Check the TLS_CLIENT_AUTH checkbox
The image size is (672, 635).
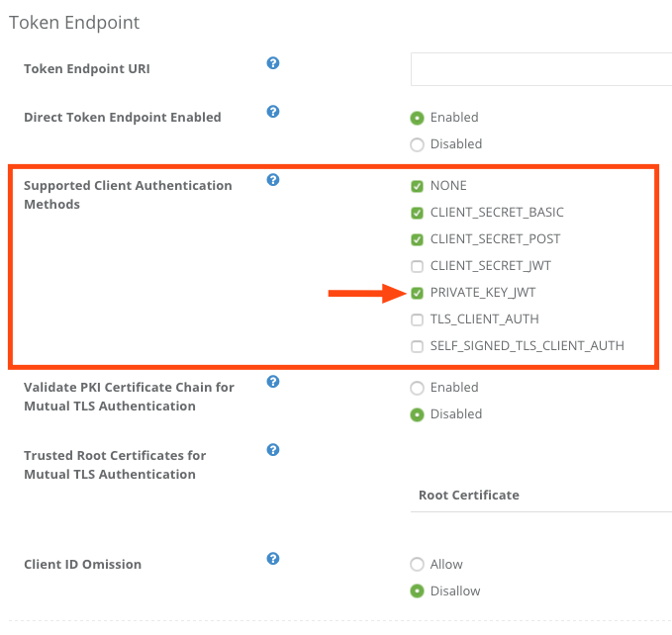pos(417,319)
